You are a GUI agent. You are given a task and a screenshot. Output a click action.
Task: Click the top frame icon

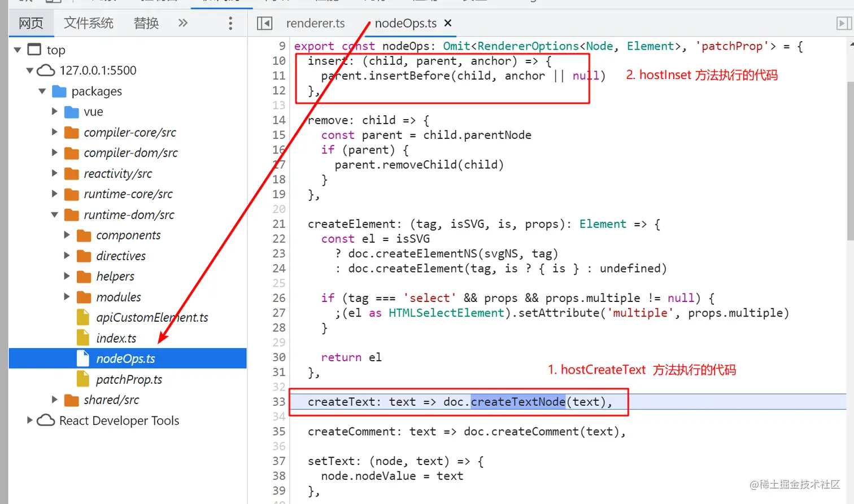click(34, 50)
